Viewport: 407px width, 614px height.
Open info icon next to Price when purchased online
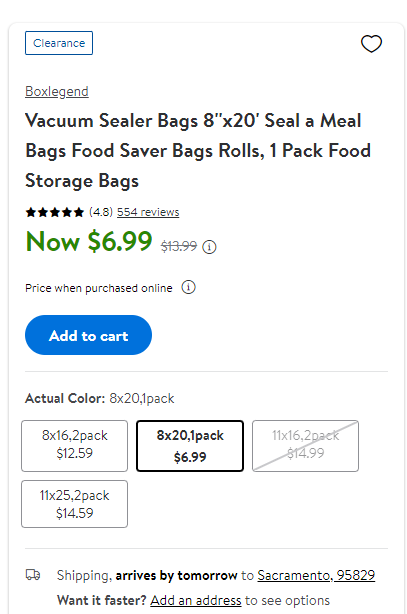pyautogui.click(x=188, y=287)
